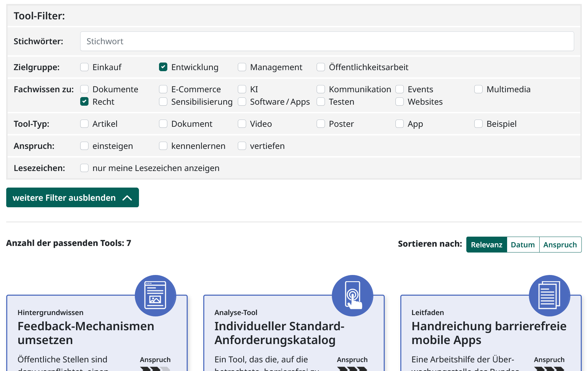Tick the Multimedia checkbox
This screenshot has height=371, width=588.
click(x=478, y=89)
